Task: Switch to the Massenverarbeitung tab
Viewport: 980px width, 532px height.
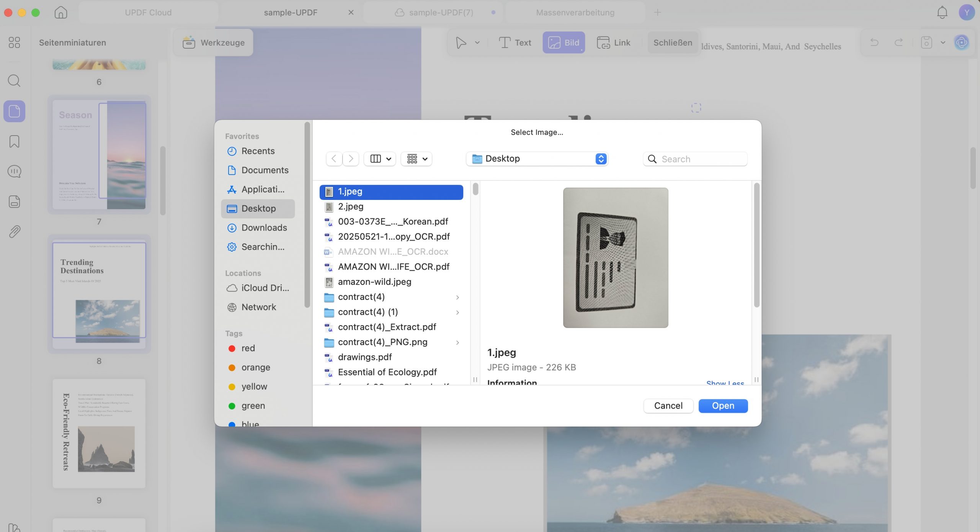Action: [x=575, y=12]
